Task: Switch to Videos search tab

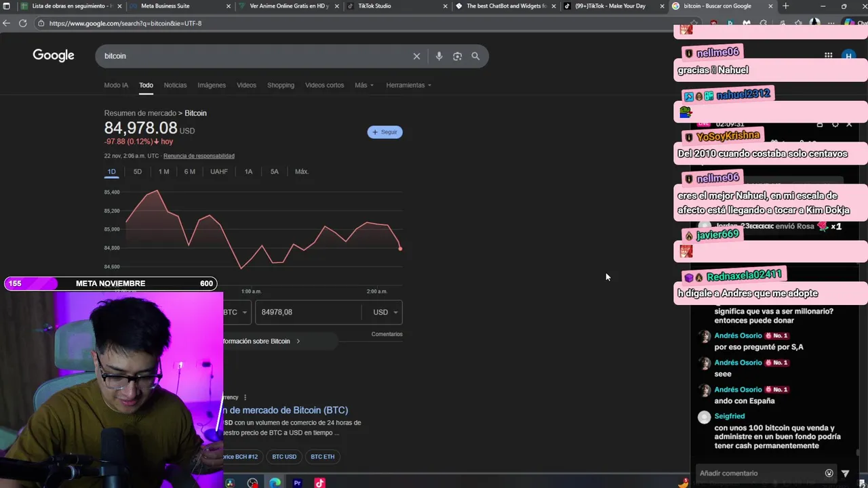Action: (246, 85)
